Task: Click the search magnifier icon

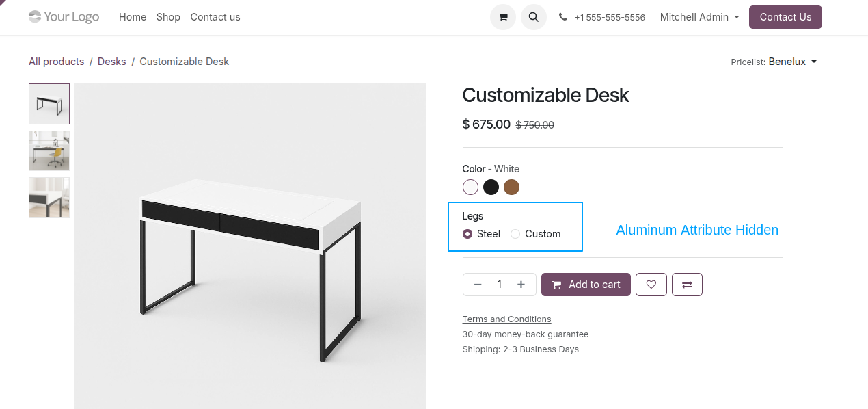Action: click(x=534, y=17)
